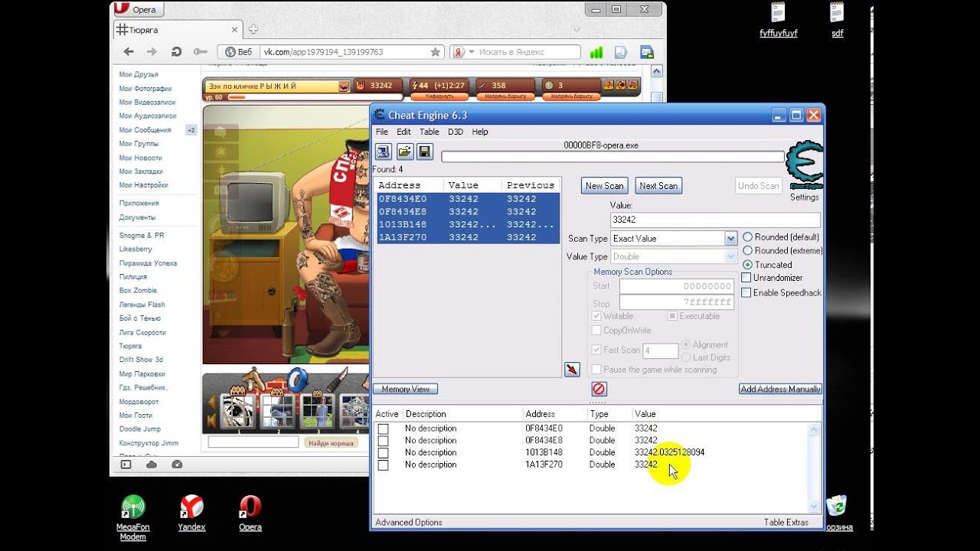Click Memory View button
The image size is (980, 551).
406,389
